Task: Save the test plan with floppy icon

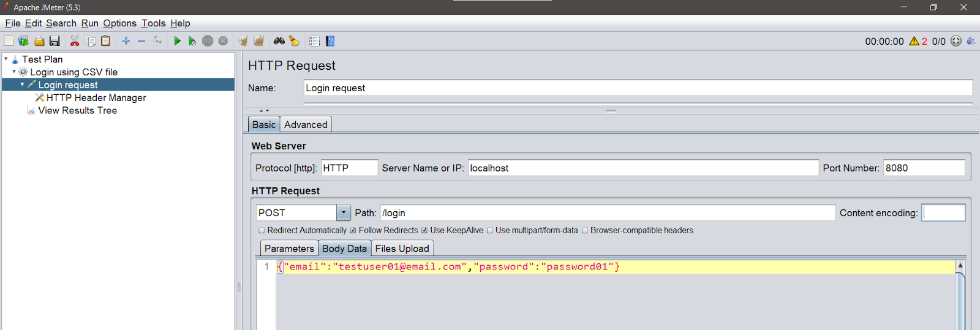Action: coord(55,41)
